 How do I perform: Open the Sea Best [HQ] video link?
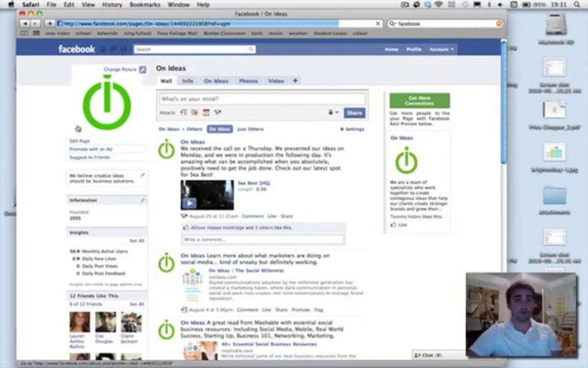click(x=254, y=183)
